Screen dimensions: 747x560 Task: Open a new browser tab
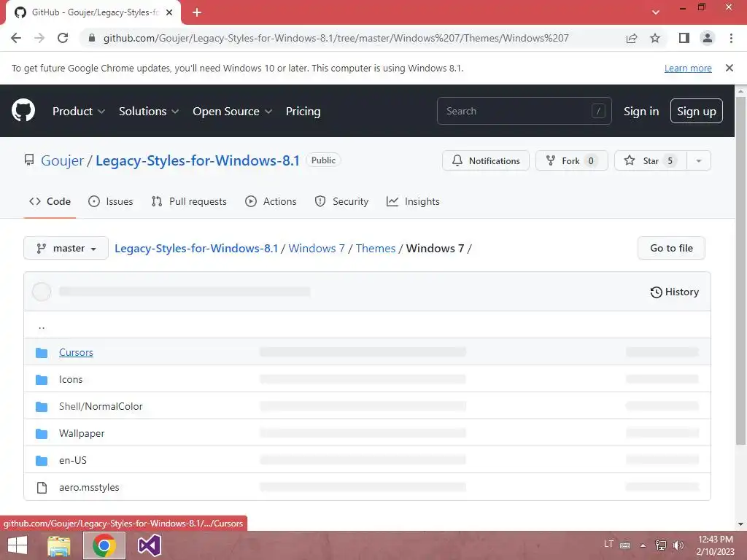coord(197,12)
